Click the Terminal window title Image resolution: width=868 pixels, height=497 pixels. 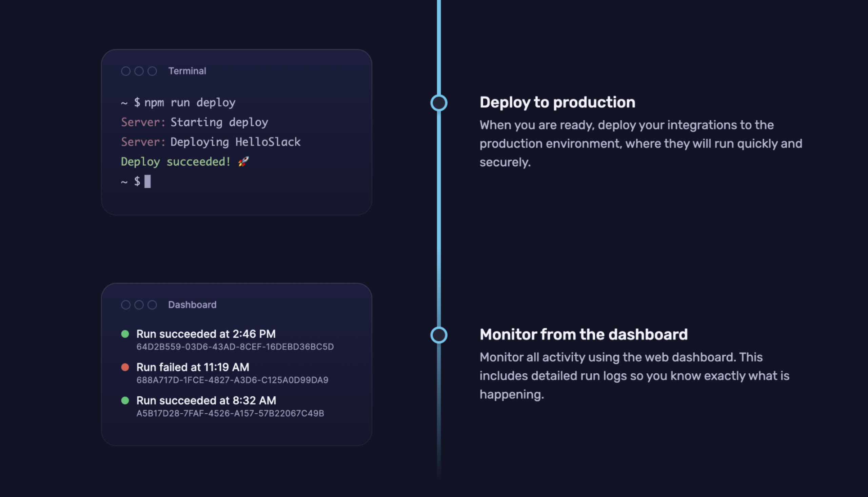[187, 71]
